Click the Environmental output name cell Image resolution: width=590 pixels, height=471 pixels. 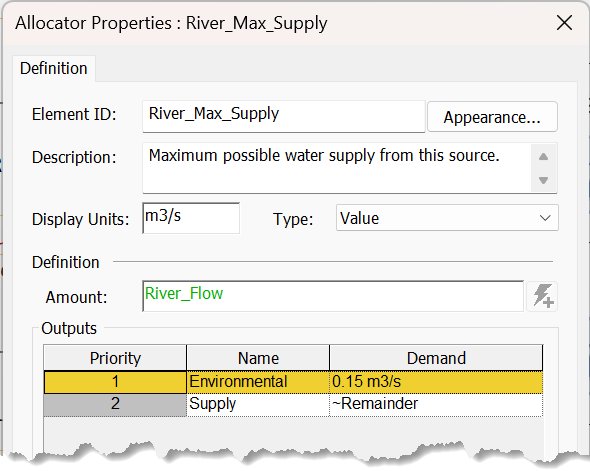coord(258,382)
